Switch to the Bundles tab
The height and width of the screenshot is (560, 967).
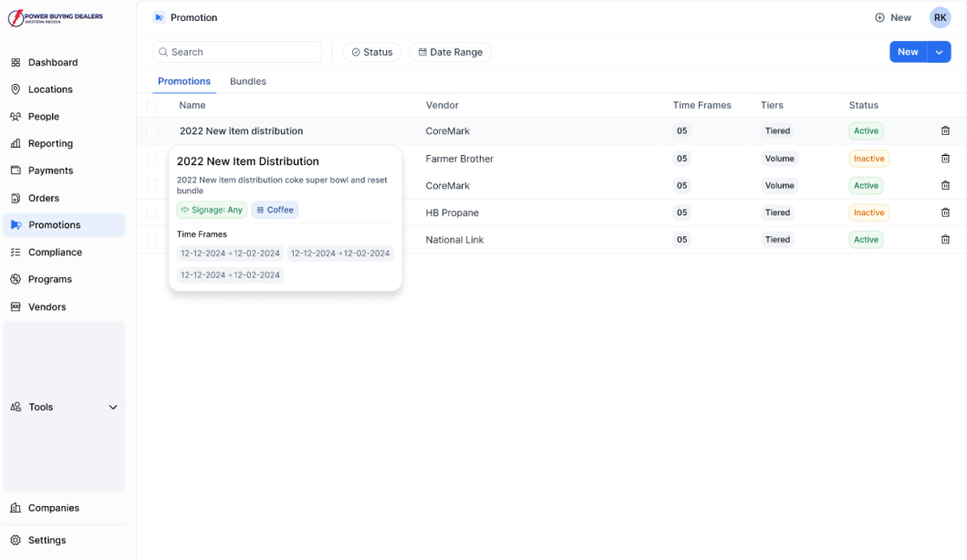(x=247, y=81)
